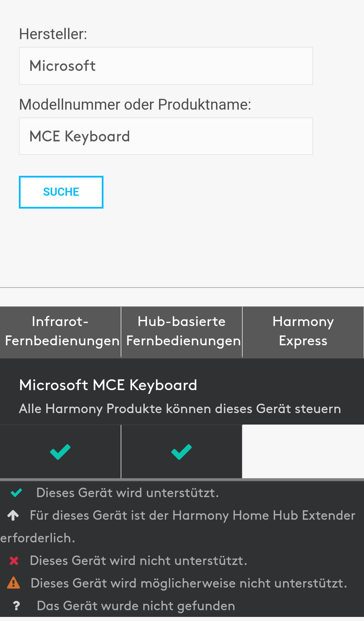The height and width of the screenshot is (621, 364).
Task: Focus the Hersteller input field with Microsoft
Action: pos(166,66)
